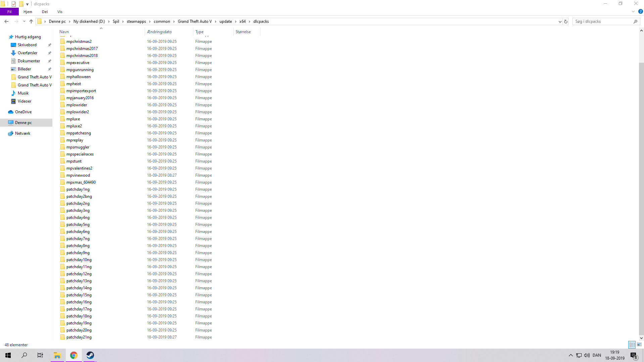Image resolution: width=644 pixels, height=362 pixels.
Task: Select the mpxmas_604490 folder
Action: point(81,182)
